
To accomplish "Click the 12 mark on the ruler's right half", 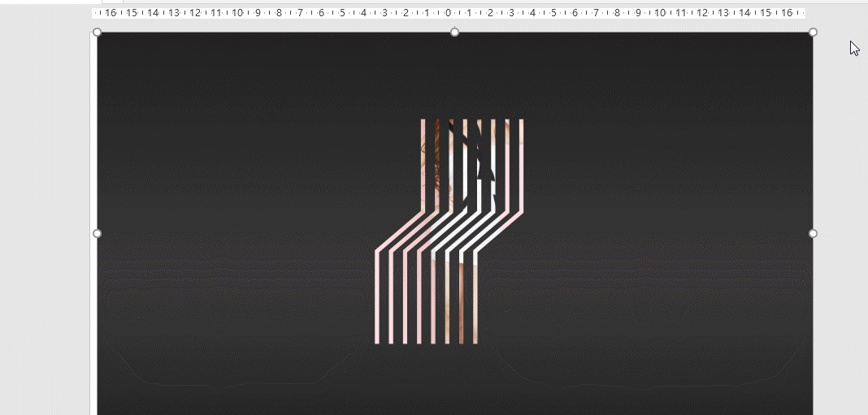I will point(701,13).
